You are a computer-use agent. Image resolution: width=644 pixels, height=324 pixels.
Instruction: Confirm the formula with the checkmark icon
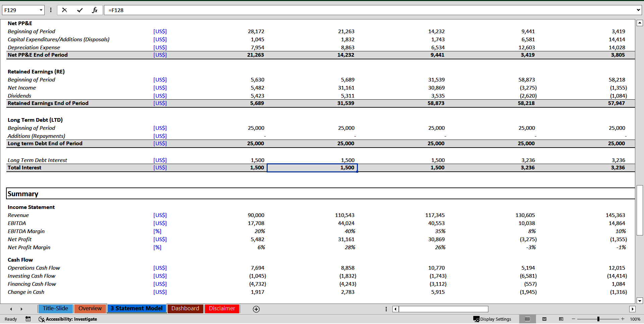pos(80,10)
